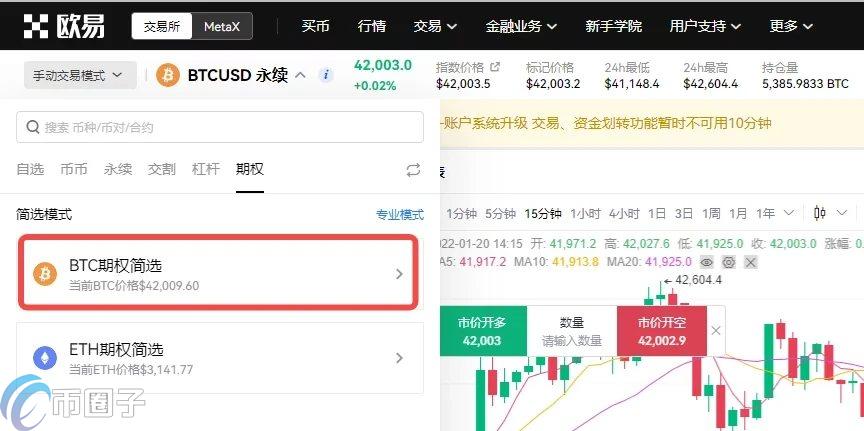Select the 自选 tab
Screen dimensions: 864x431
(x=30, y=169)
